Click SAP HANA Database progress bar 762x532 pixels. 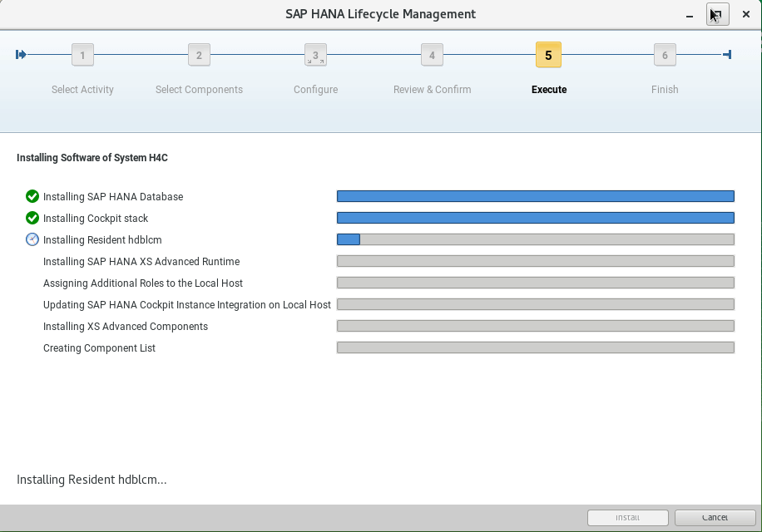[536, 196]
